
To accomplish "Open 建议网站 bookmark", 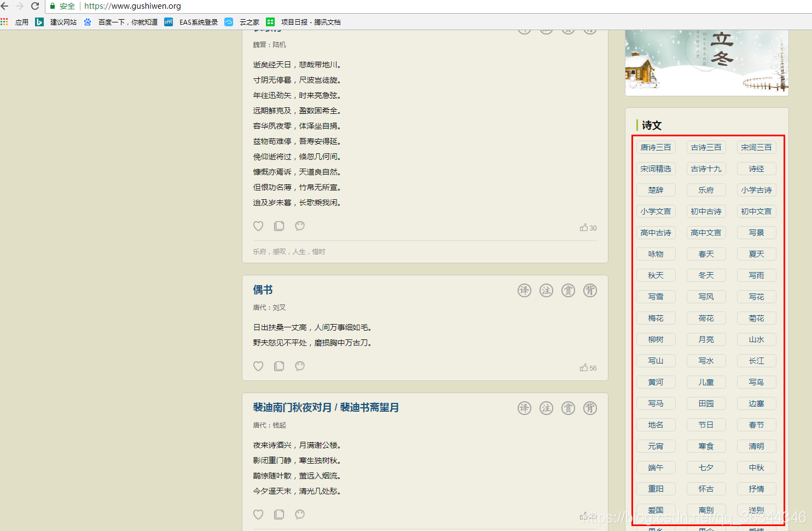I will tap(57, 22).
